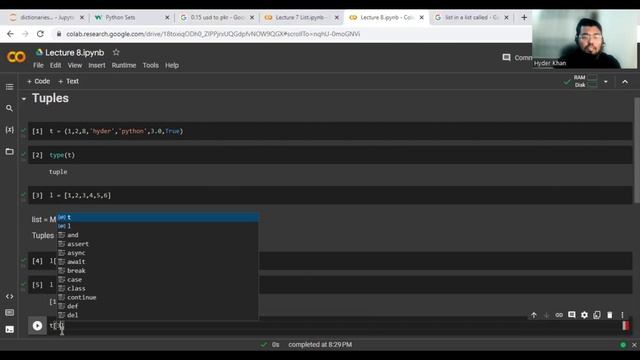Add a new Code cell
Viewport: 640px width, 360px height.
(x=38, y=81)
